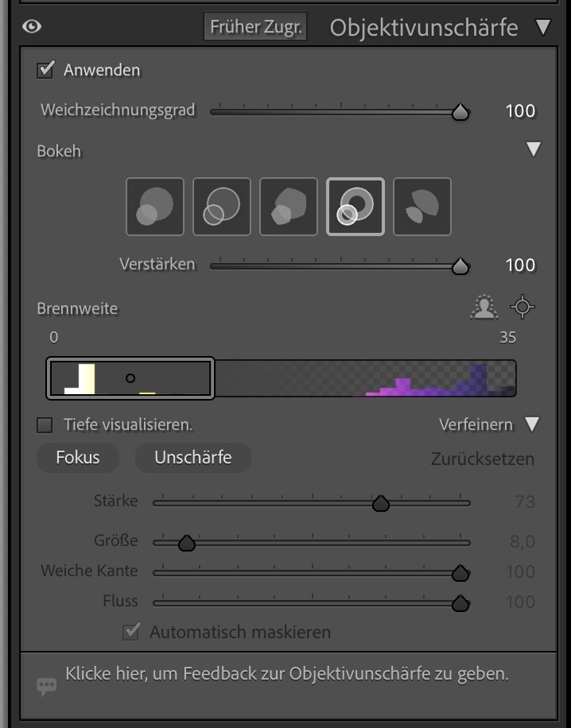Image resolution: width=571 pixels, height=728 pixels.
Task: Switch to the Fokus brush mode
Action: point(78,457)
